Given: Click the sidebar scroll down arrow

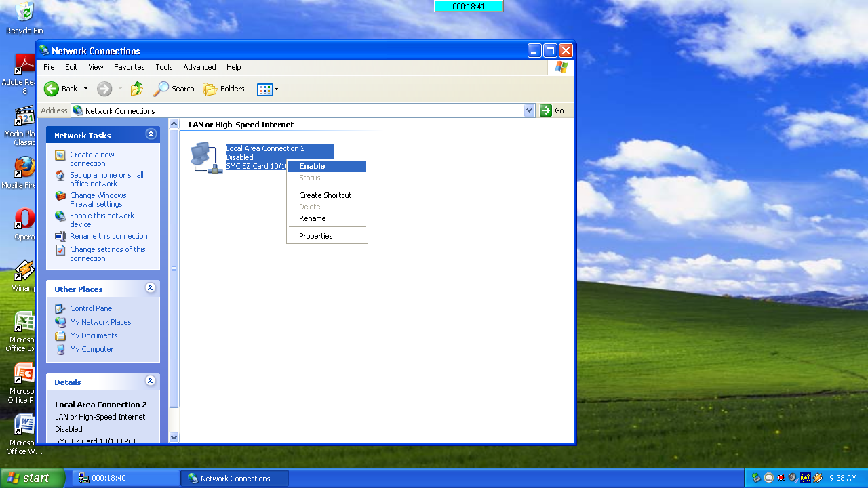Looking at the screenshot, I should [174, 438].
